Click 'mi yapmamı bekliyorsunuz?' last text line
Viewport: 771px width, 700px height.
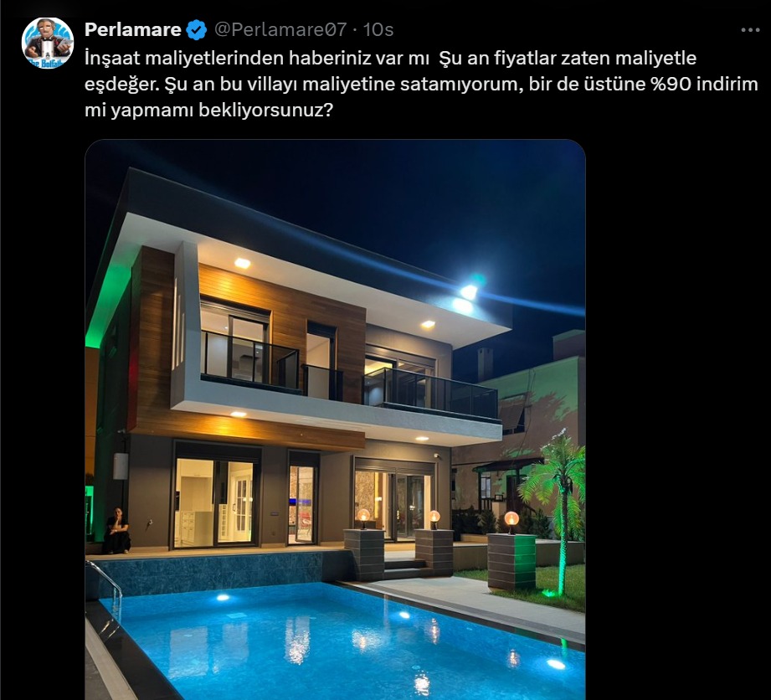pos(209,111)
